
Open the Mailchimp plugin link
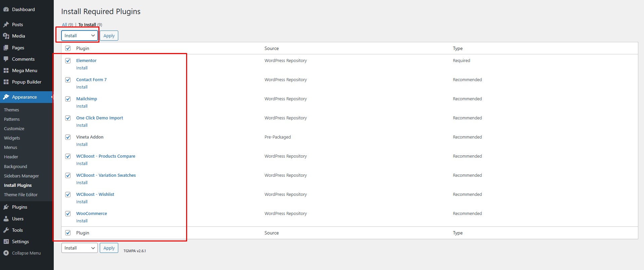pos(87,99)
